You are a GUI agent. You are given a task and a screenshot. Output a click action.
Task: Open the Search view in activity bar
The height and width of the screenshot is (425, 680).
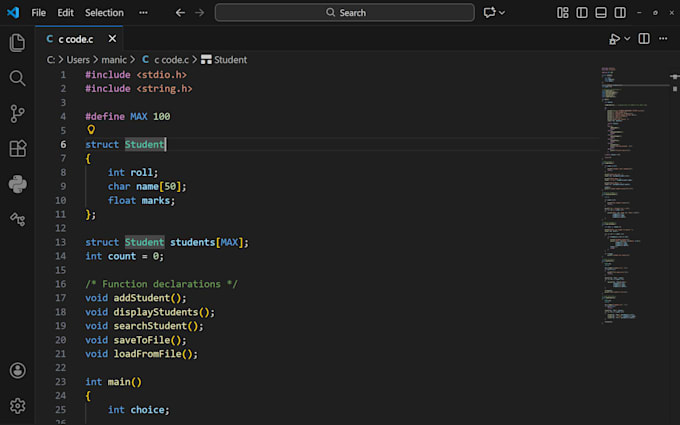[17, 78]
